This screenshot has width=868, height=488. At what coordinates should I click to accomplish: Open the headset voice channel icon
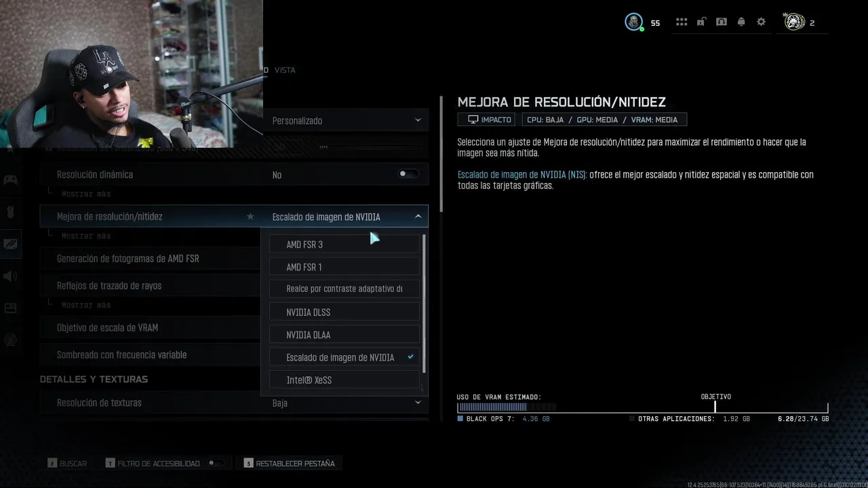(x=722, y=22)
